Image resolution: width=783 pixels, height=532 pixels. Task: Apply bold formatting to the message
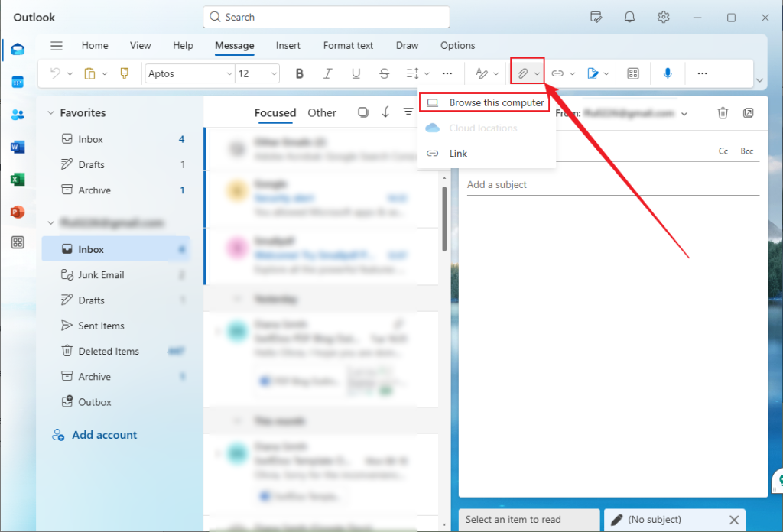(299, 73)
